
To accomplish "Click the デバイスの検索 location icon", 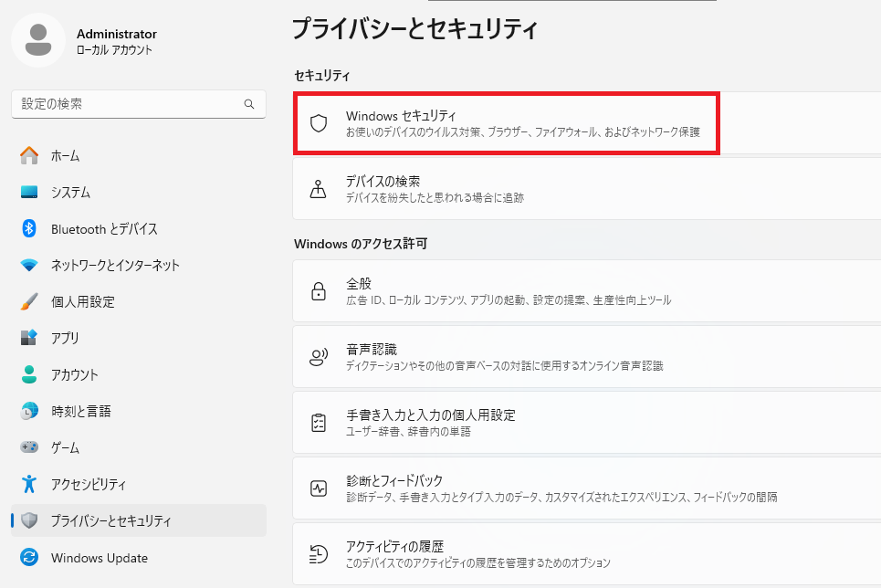I will (319, 189).
